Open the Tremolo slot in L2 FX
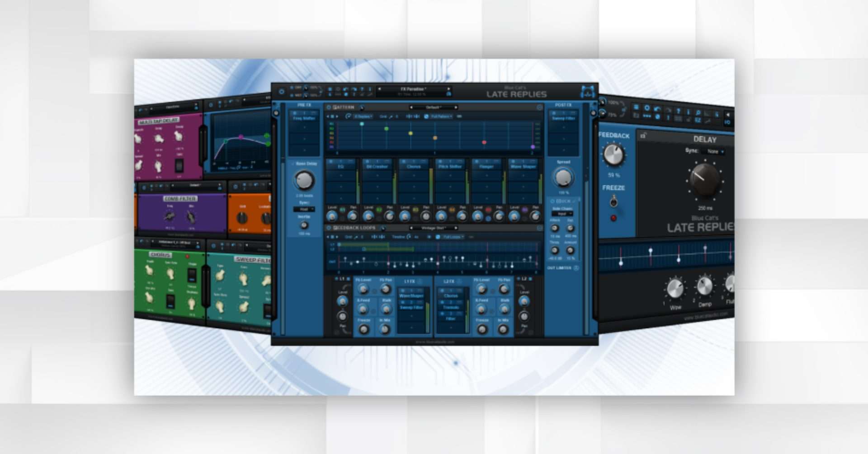Screen dimensions: 868x454 point(451,307)
